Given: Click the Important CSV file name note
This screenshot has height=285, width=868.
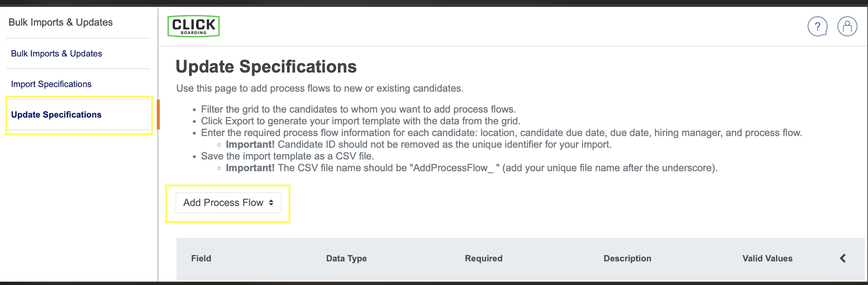Looking at the screenshot, I should click(471, 168).
